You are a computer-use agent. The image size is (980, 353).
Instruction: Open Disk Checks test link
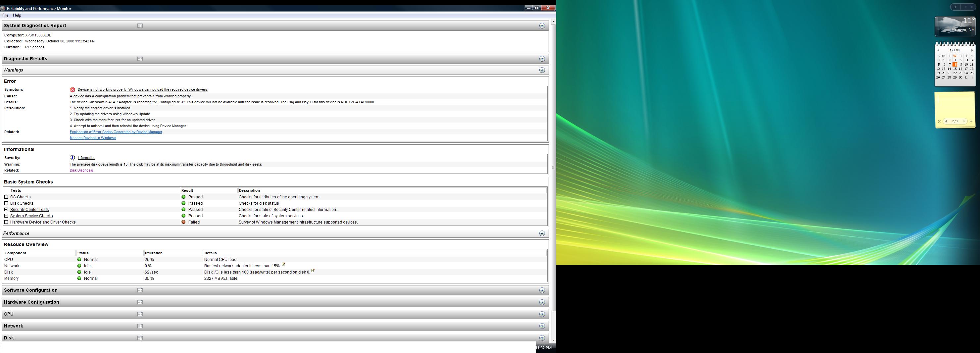(22, 204)
